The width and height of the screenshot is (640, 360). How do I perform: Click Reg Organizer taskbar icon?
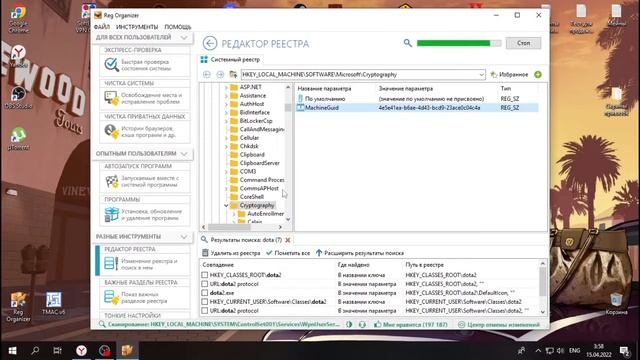pyautogui.click(x=127, y=350)
